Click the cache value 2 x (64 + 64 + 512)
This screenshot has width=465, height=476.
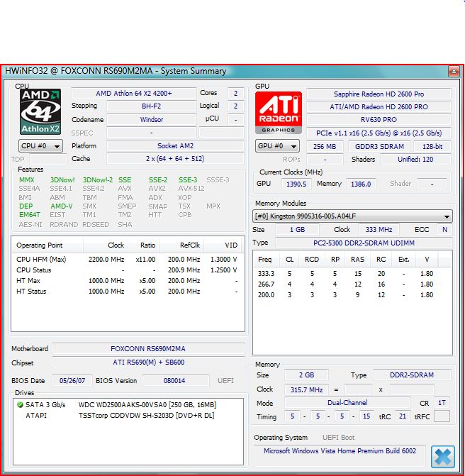click(175, 159)
